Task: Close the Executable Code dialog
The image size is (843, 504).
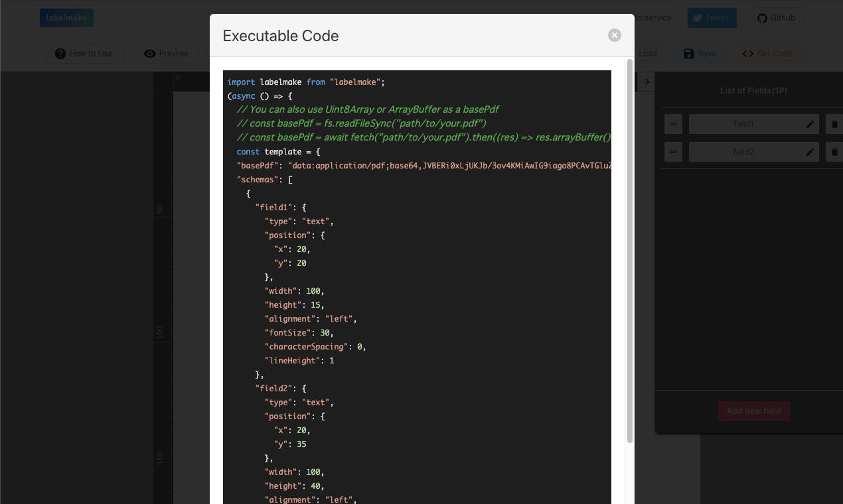Action: coord(615,35)
